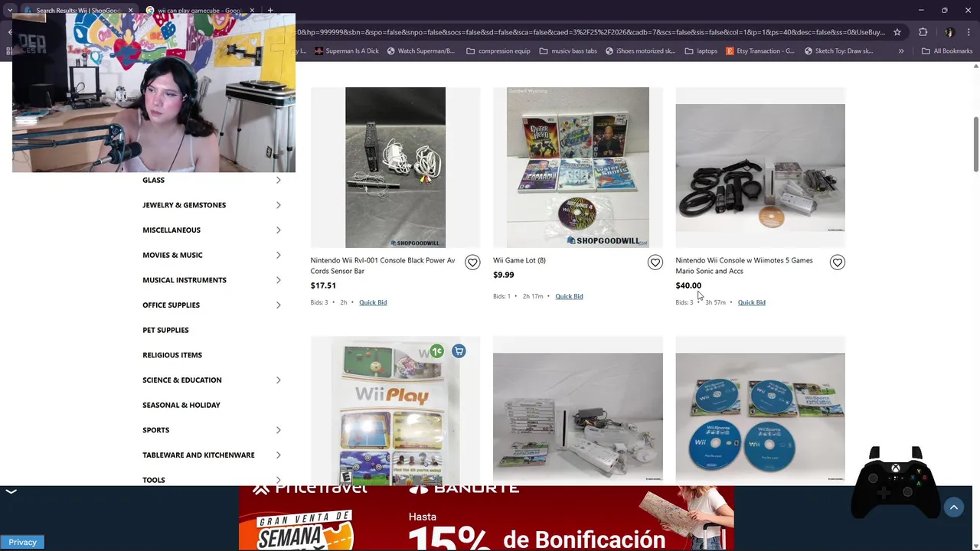Image resolution: width=980 pixels, height=551 pixels.
Task: Expand MOVIES & MUSIC category chevron
Action: (278, 255)
